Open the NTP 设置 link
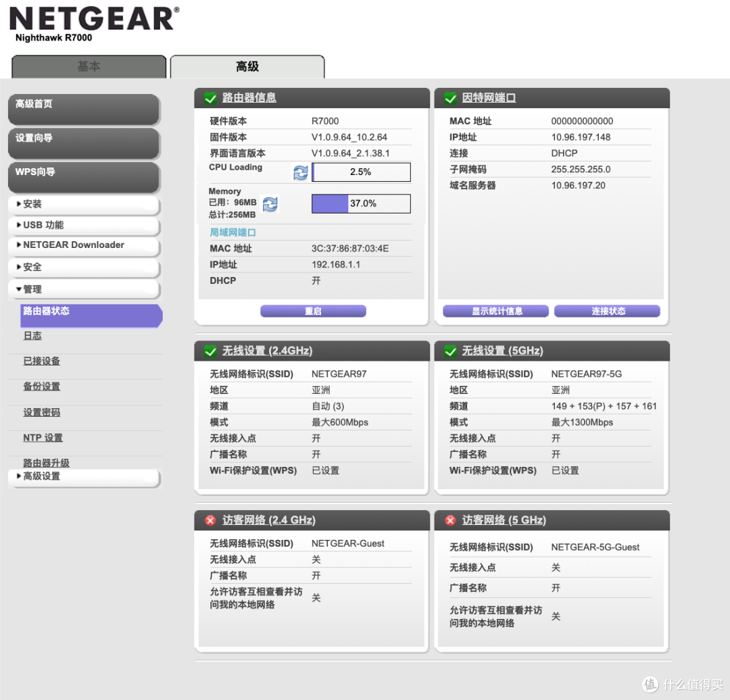 (x=43, y=438)
